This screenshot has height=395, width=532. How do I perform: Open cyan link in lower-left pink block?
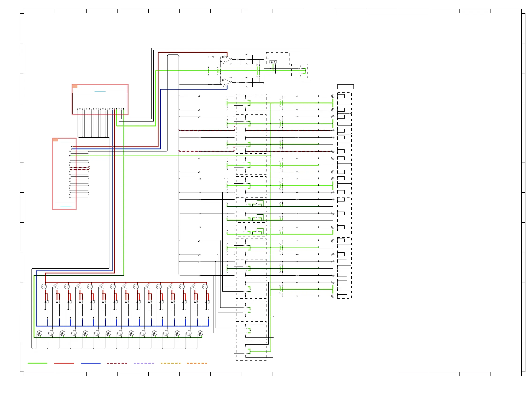(66, 207)
